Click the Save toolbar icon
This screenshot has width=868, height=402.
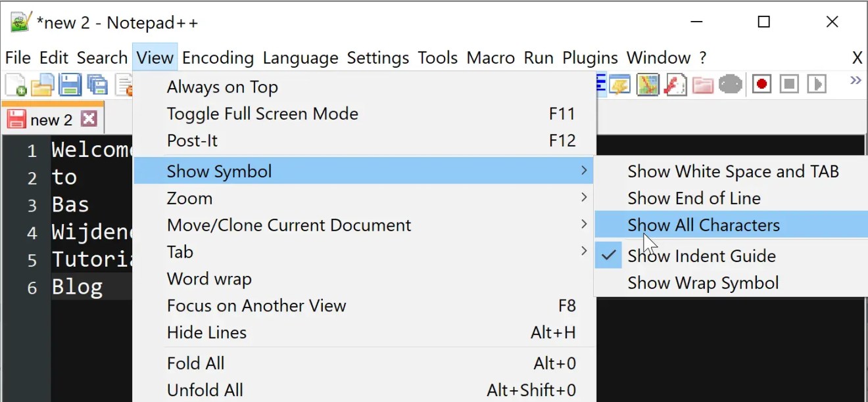pos(70,85)
